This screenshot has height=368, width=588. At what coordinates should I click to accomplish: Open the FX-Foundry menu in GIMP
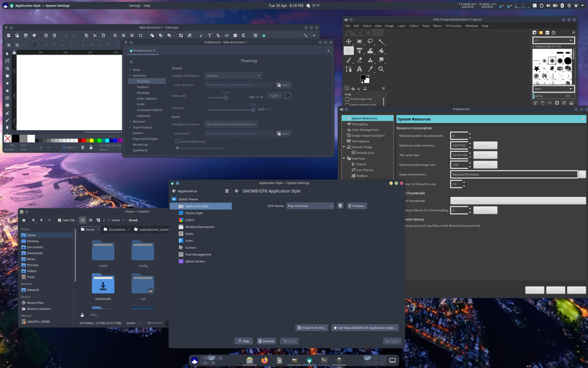tap(453, 26)
